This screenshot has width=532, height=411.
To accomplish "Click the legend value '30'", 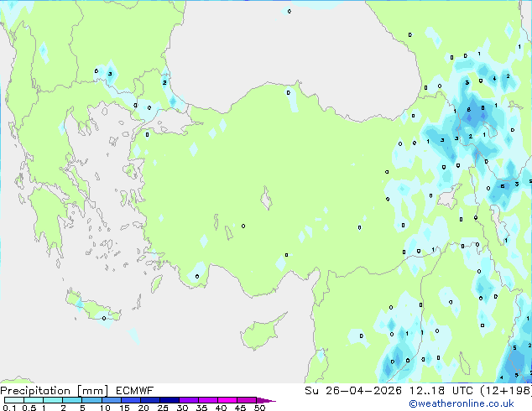I will [x=182, y=408].
